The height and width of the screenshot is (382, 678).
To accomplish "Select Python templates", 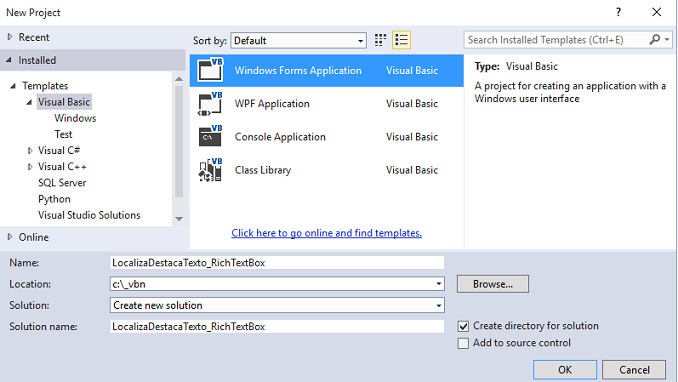I will (x=54, y=199).
